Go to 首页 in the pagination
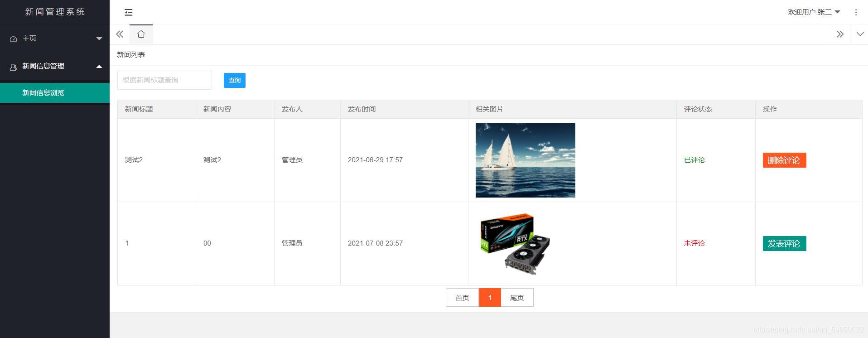The width and height of the screenshot is (868, 338). coord(462,298)
